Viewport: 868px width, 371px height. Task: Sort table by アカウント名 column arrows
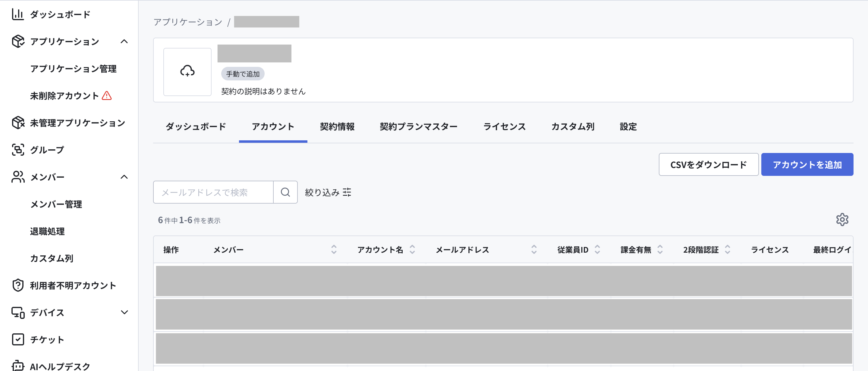coord(412,249)
